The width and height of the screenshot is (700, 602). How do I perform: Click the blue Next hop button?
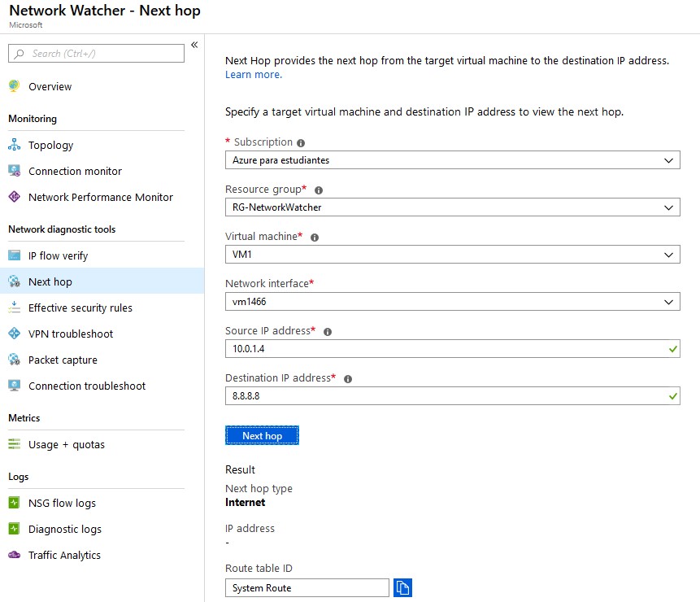point(262,435)
